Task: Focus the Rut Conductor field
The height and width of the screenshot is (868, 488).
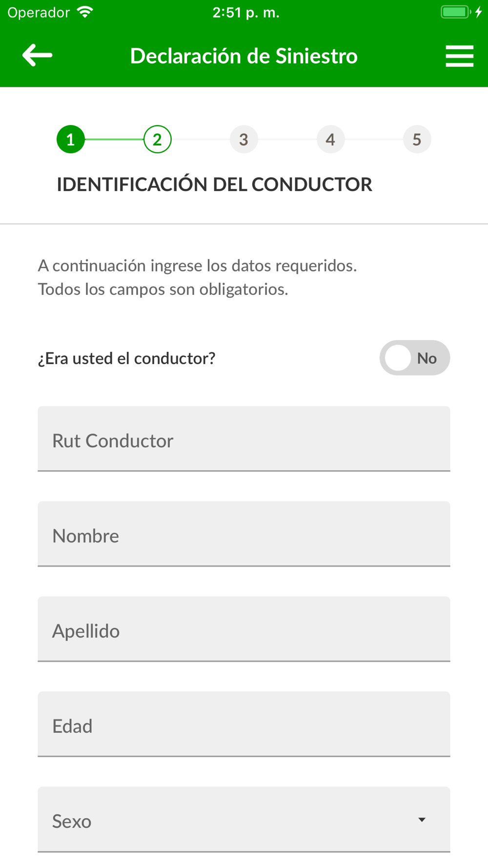Action: (244, 439)
